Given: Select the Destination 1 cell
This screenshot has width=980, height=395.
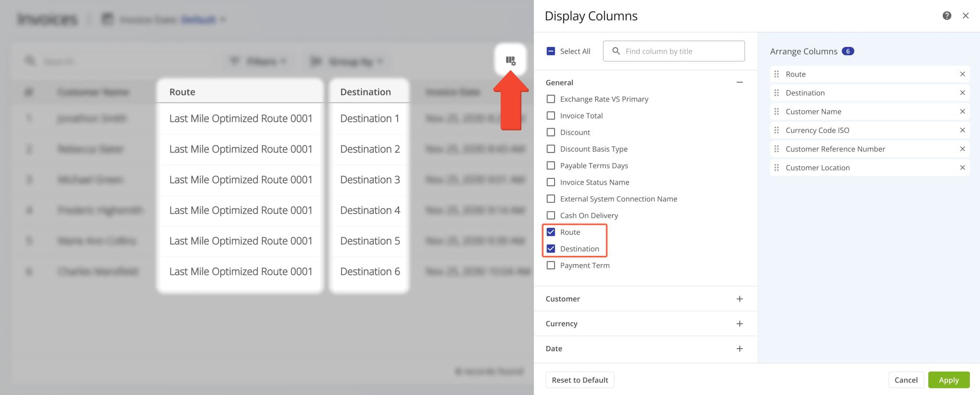Looking at the screenshot, I should (x=369, y=119).
